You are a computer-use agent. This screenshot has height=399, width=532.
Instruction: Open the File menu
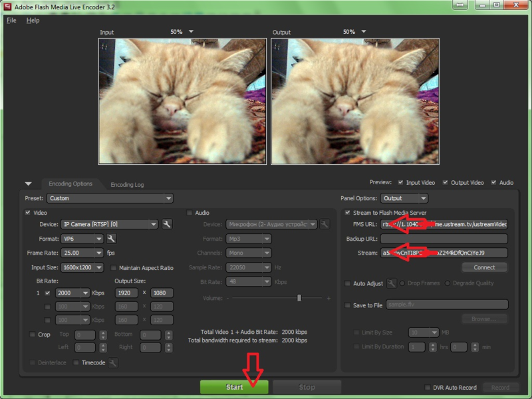11,21
